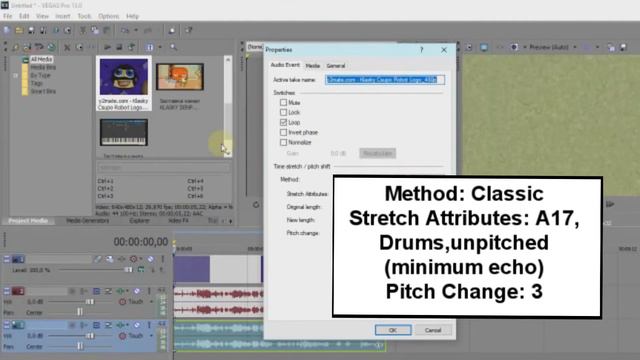The width and height of the screenshot is (640, 360).
Task: Click the green Track FX icon on audio track 3
Action: point(120,325)
